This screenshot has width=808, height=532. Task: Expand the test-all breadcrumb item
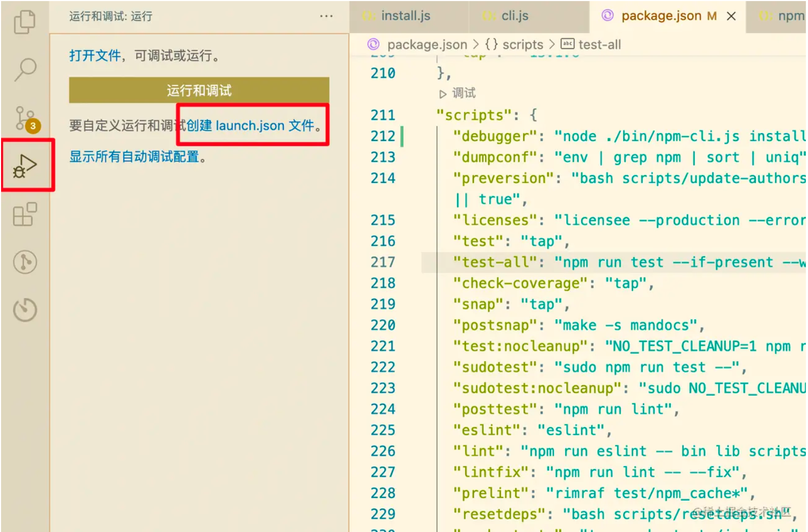pos(599,45)
